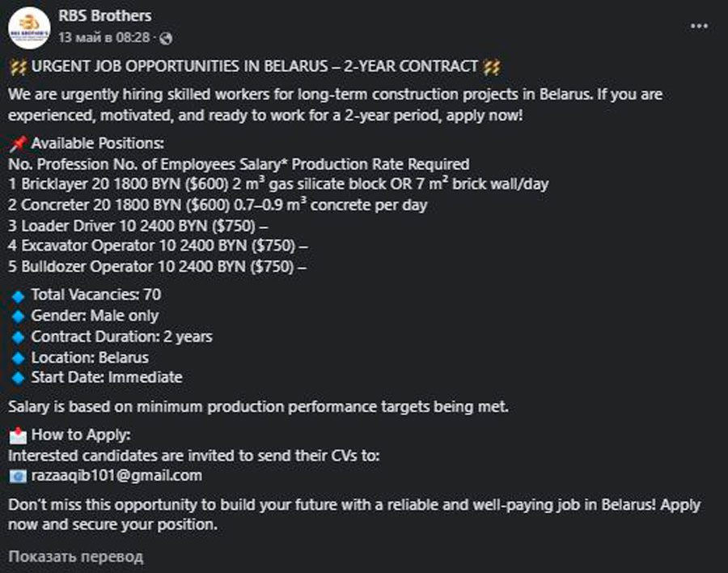The width and height of the screenshot is (728, 573).
Task: Click the Bulldozer Operator position row
Action: coord(157,267)
